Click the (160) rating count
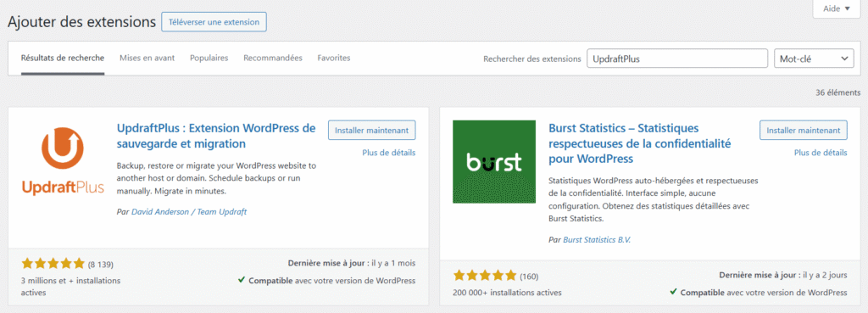Viewport: 868px width, 313px height. click(529, 276)
